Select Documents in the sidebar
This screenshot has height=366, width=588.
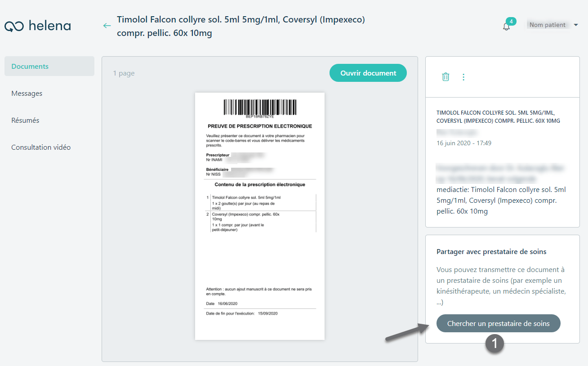[x=49, y=66]
